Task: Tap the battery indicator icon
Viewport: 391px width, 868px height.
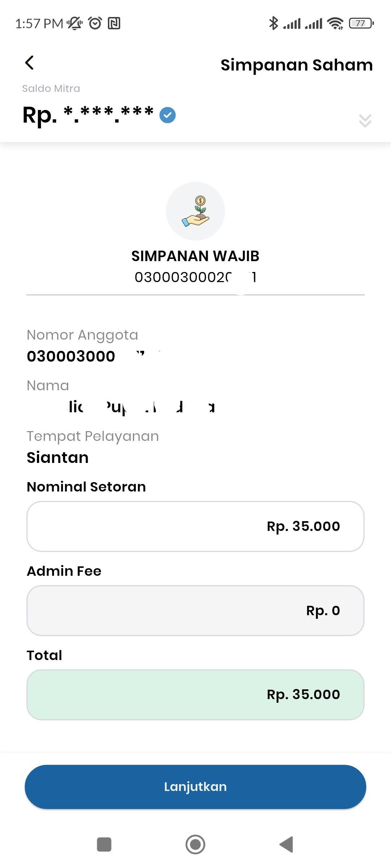Action: (361, 24)
